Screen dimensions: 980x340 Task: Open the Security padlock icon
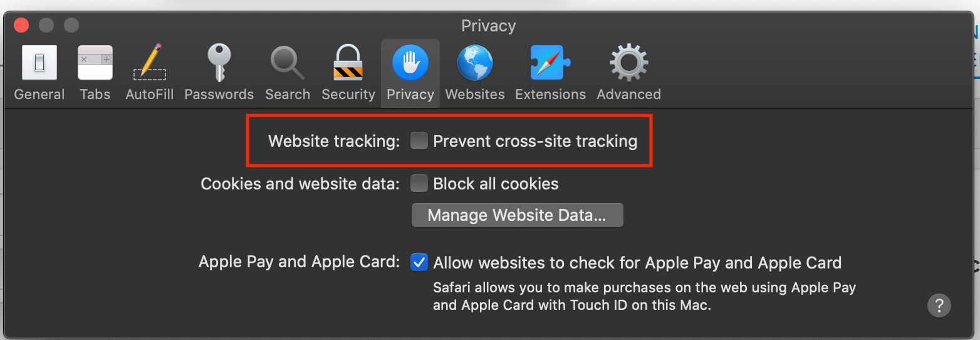point(348,63)
